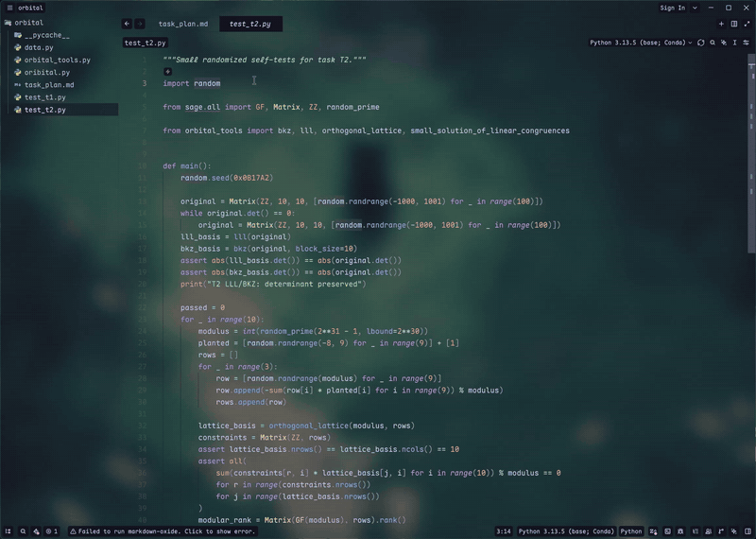Click line number 3 in the gutter
Image resolution: width=756 pixels, height=539 pixels.
(x=145, y=83)
